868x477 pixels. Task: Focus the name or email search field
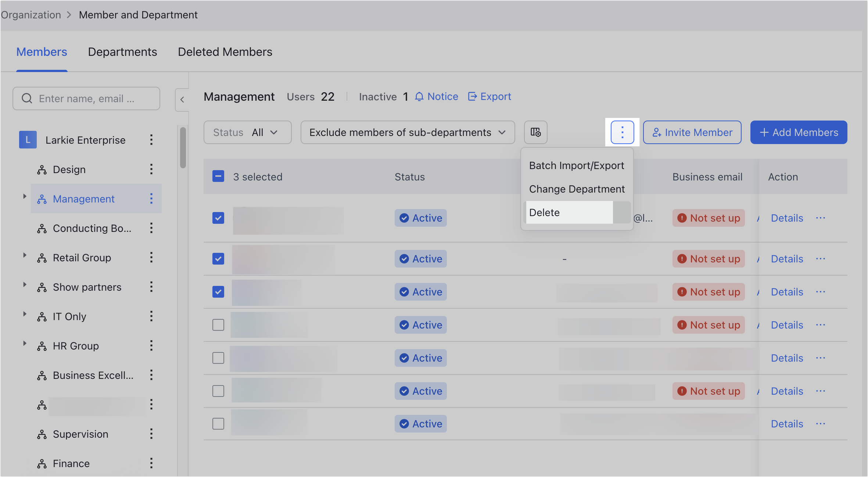point(86,98)
